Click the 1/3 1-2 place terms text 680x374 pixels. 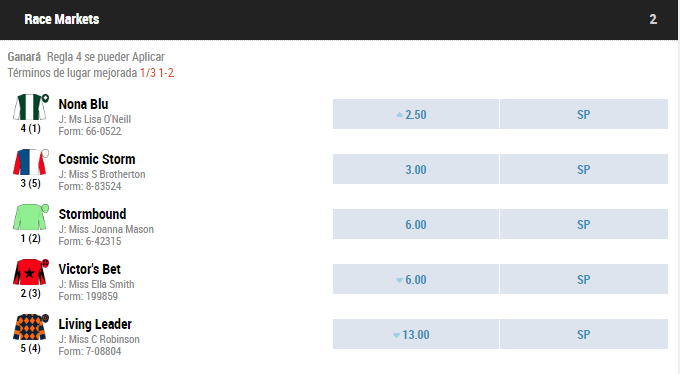tap(157, 73)
